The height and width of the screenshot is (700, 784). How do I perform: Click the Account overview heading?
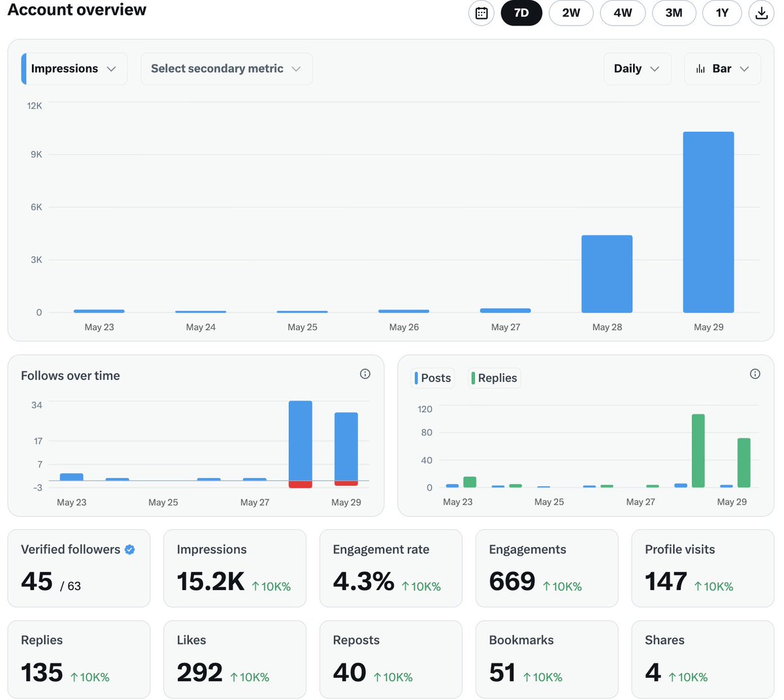click(77, 10)
